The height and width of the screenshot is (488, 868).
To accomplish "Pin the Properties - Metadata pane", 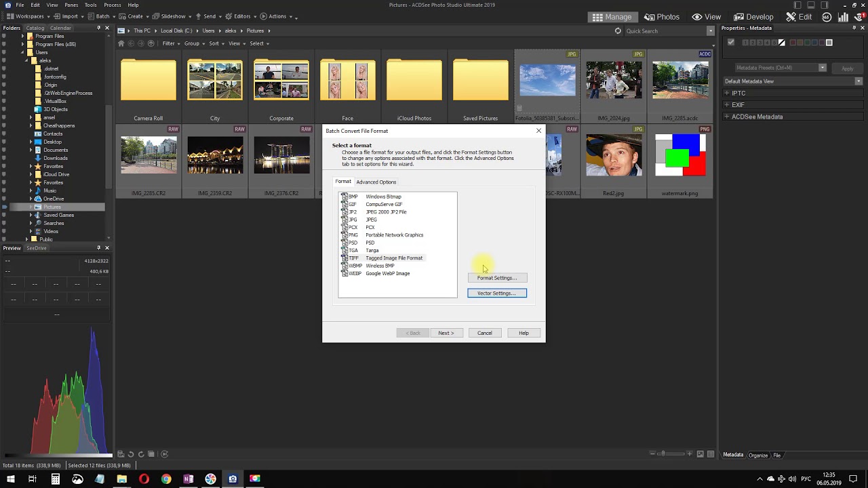I will [854, 28].
